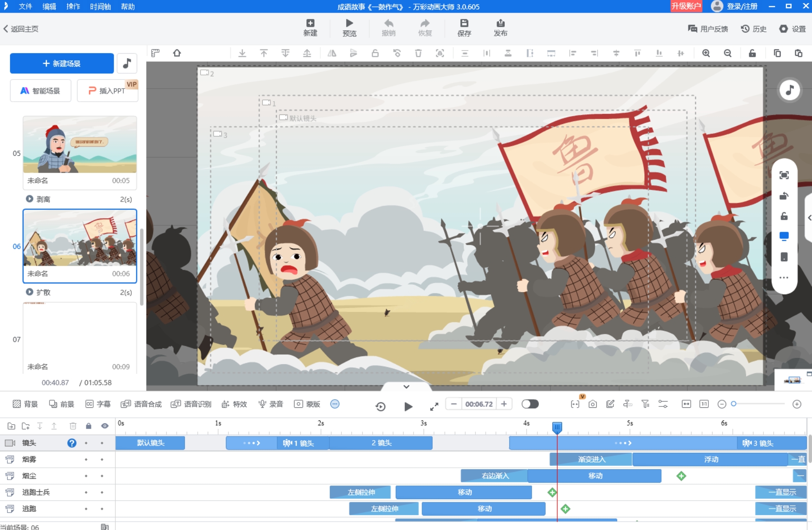Click the delete layer trash icon in the timeline header

tap(73, 426)
